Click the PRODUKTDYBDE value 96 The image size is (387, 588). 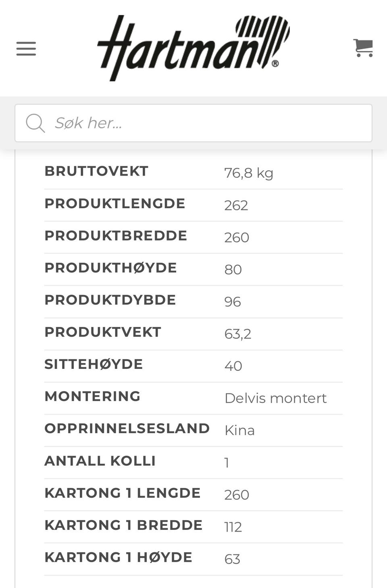pos(233,301)
